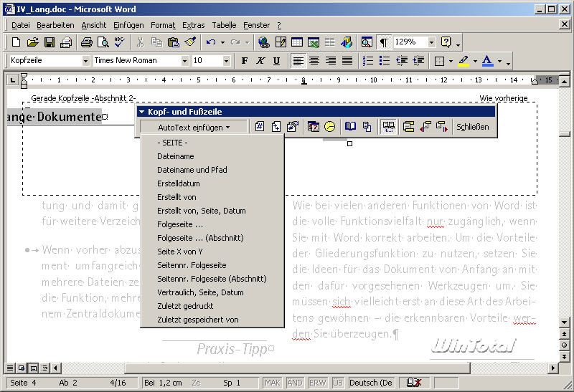Toggle bold formatting F button
Image resolution: width=574 pixels, height=392 pixels.
[x=245, y=61]
